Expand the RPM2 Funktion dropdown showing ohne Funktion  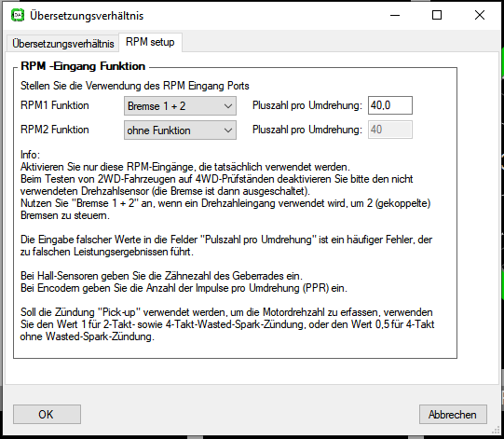[x=180, y=130]
